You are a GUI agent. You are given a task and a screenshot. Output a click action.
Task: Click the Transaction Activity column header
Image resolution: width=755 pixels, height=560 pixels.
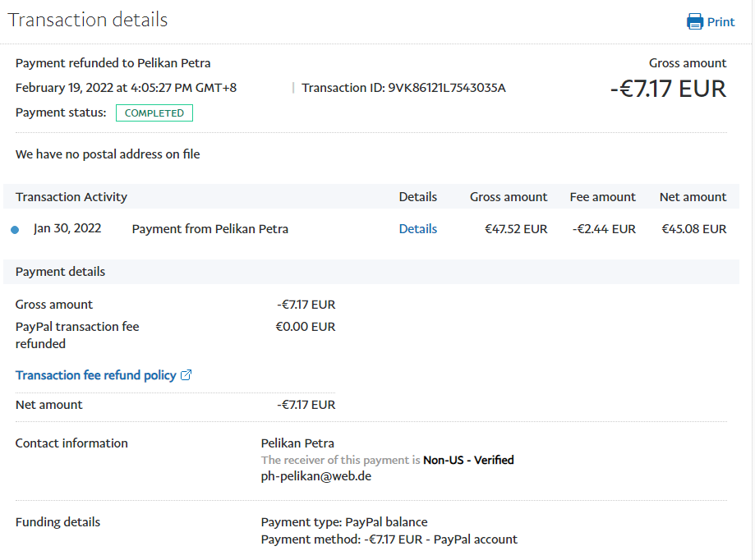(x=71, y=197)
